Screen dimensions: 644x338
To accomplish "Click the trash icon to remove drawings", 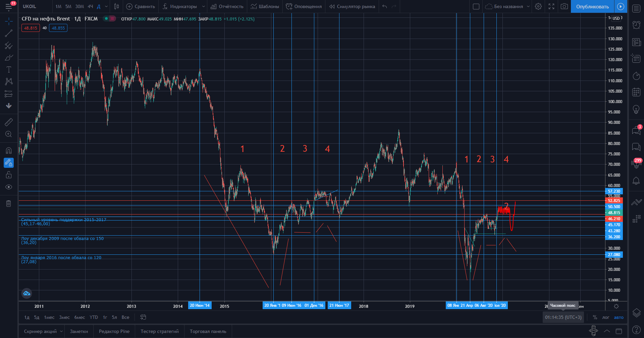I will 9,203.
